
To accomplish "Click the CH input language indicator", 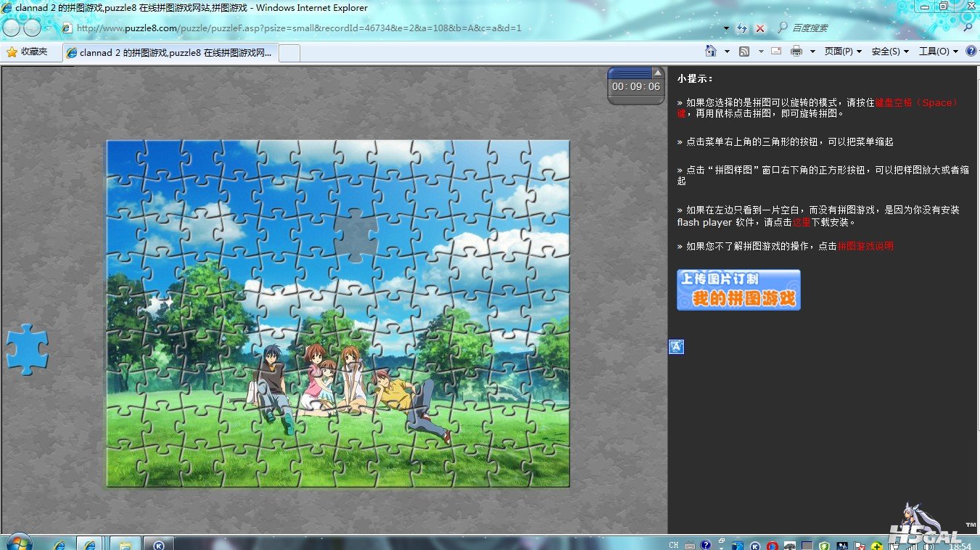I will (674, 545).
